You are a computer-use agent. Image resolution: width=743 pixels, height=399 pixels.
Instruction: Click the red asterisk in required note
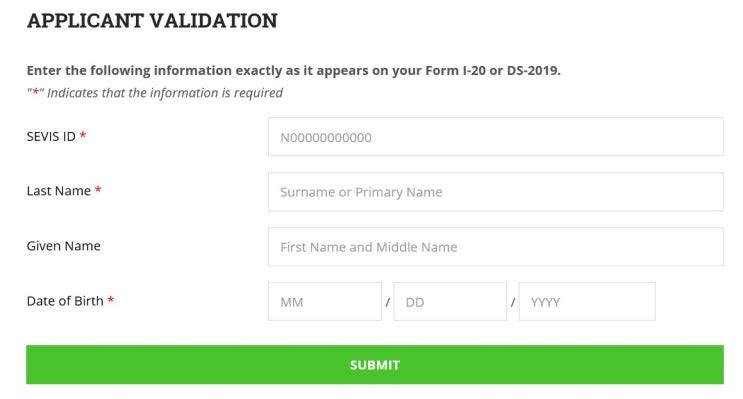pyautogui.click(x=36, y=92)
